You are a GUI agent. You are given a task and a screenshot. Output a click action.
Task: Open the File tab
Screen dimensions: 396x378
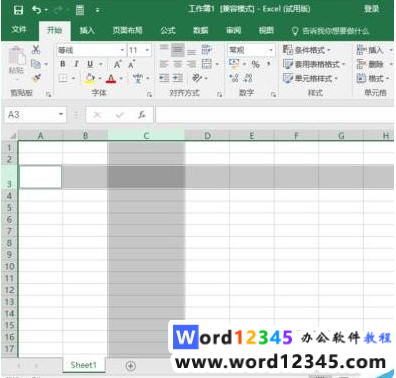(19, 30)
